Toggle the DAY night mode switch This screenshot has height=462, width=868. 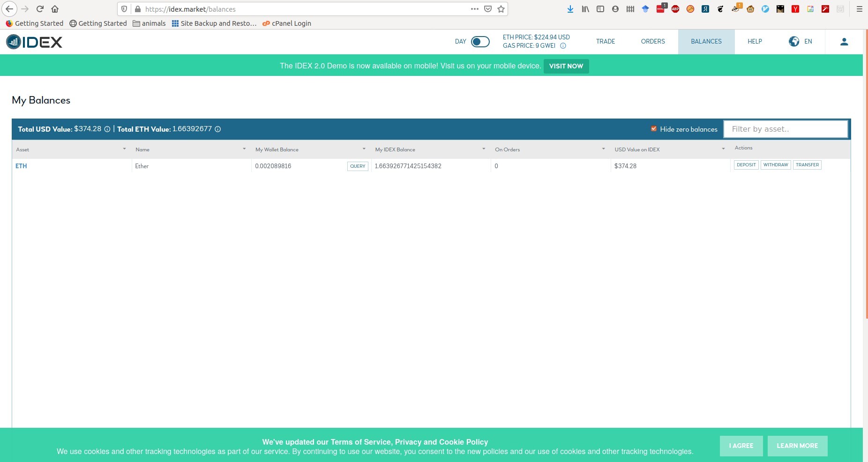coord(480,42)
